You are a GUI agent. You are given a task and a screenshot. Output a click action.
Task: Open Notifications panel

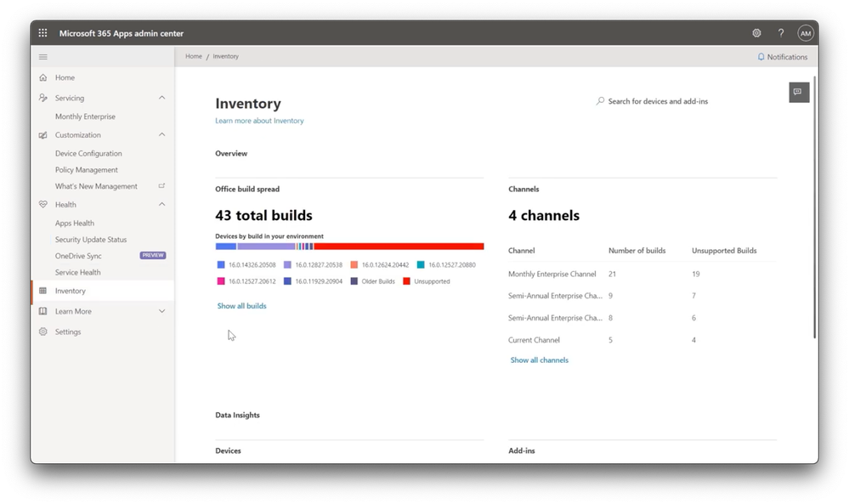coord(783,57)
